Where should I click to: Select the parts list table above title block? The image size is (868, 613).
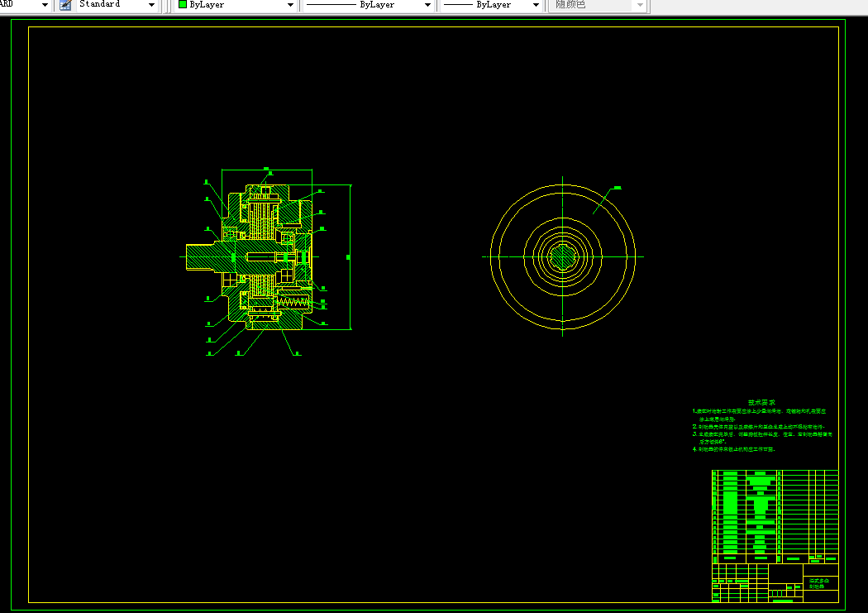(x=775, y=517)
